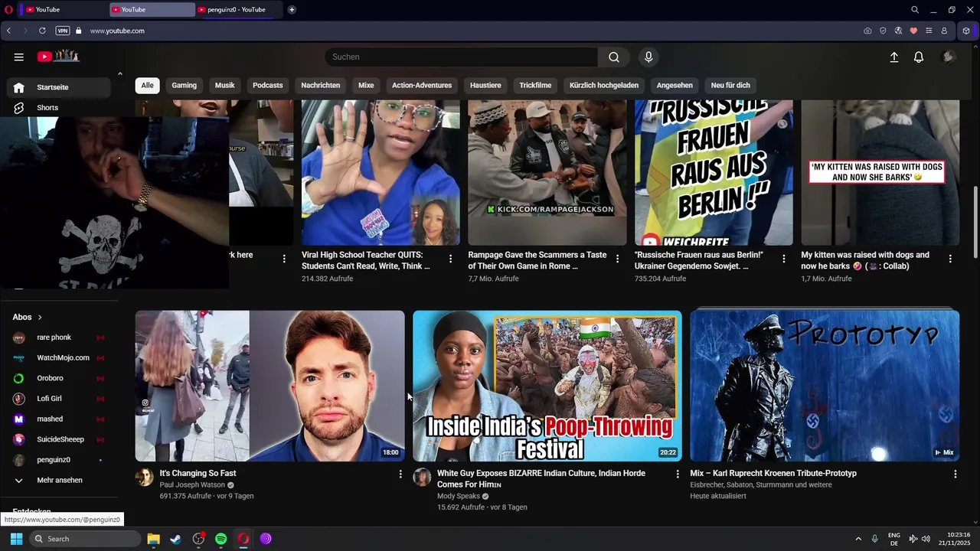Screen dimensions: 980x551
Task: Open rare phonk channel subscription
Action: click(x=59, y=337)
